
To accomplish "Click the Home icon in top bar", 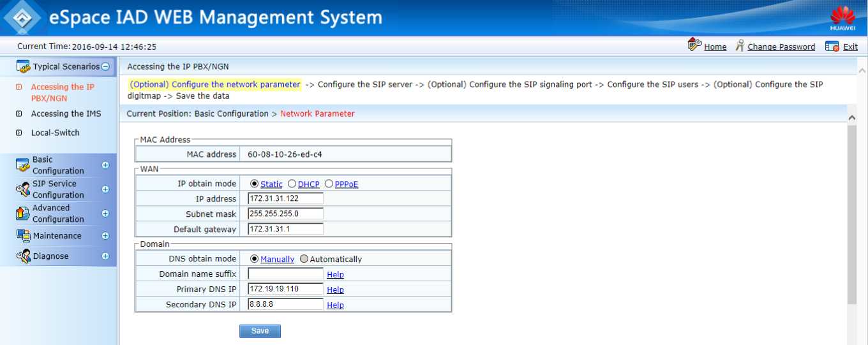I will [695, 45].
